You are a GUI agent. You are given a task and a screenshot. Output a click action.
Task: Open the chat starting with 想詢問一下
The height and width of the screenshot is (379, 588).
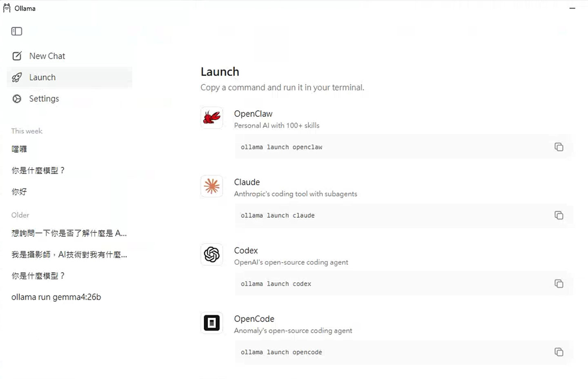(69, 233)
